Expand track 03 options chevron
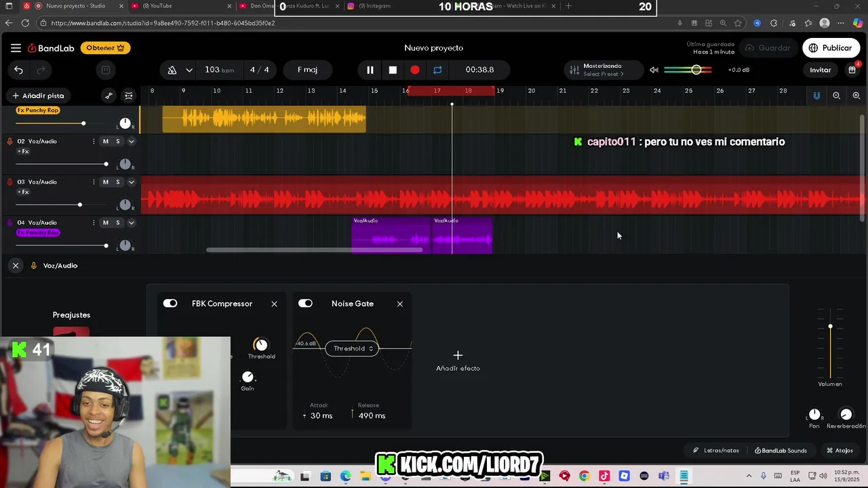868x488 pixels. pyautogui.click(x=132, y=182)
